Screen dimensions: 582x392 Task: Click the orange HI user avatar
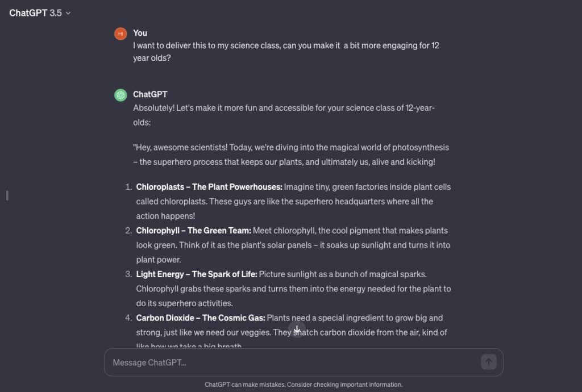point(120,34)
